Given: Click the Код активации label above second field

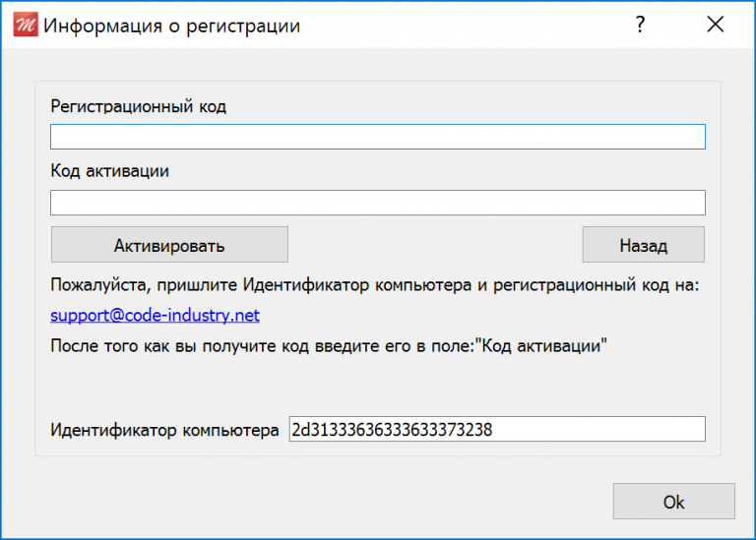Looking at the screenshot, I should [110, 171].
